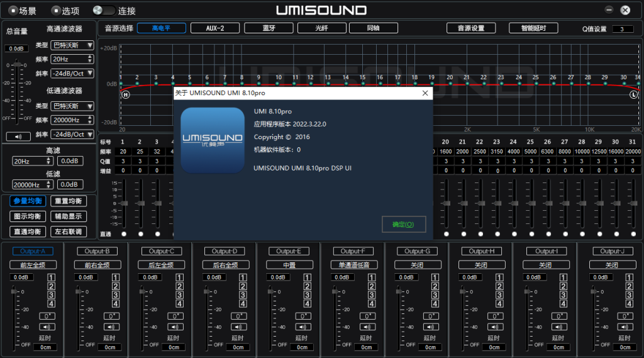The width and height of the screenshot is (644, 358).
Task: Close the About UMISOUND dialog with X
Action: pyautogui.click(x=425, y=93)
